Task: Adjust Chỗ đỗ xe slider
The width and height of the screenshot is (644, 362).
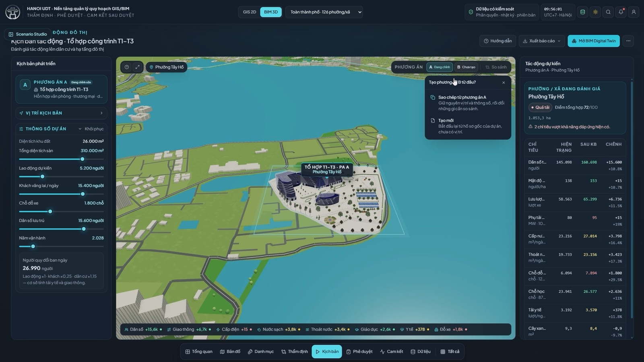Action: (61, 211)
